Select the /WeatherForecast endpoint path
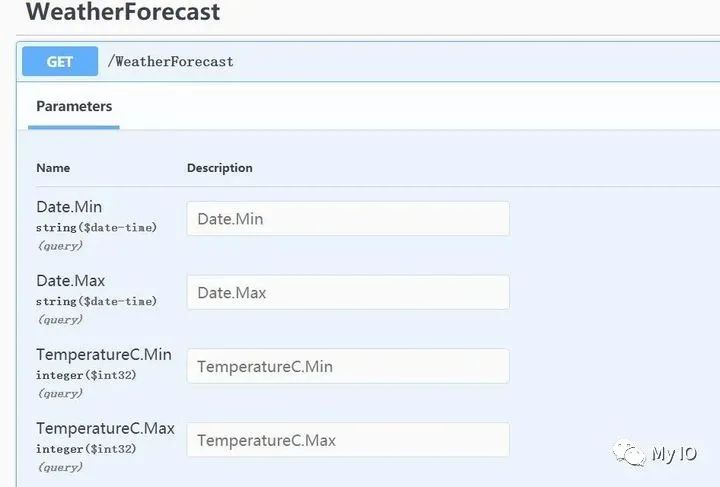The image size is (720, 487). pos(170,62)
